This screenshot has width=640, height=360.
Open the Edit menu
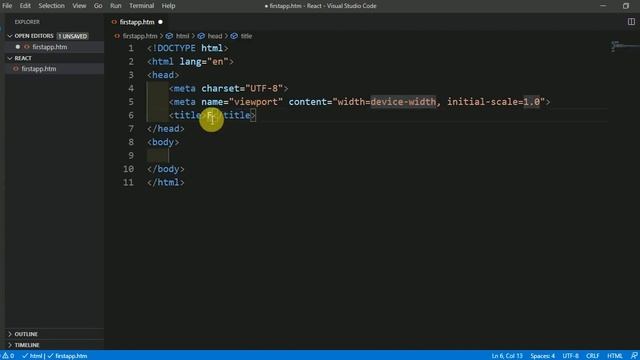25,6
